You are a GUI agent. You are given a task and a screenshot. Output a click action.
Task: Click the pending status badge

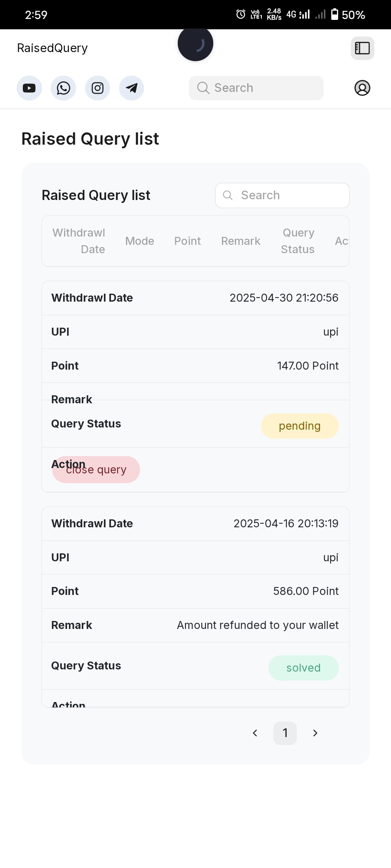300,426
